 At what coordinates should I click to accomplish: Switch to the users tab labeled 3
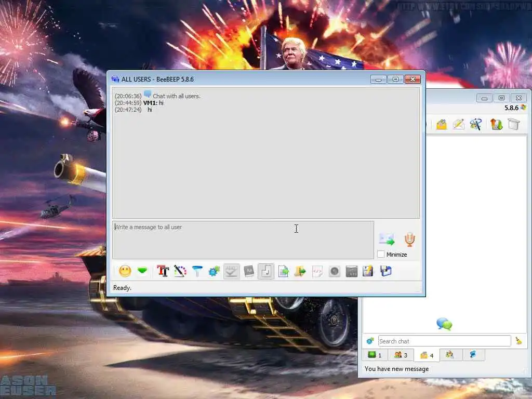tap(401, 355)
